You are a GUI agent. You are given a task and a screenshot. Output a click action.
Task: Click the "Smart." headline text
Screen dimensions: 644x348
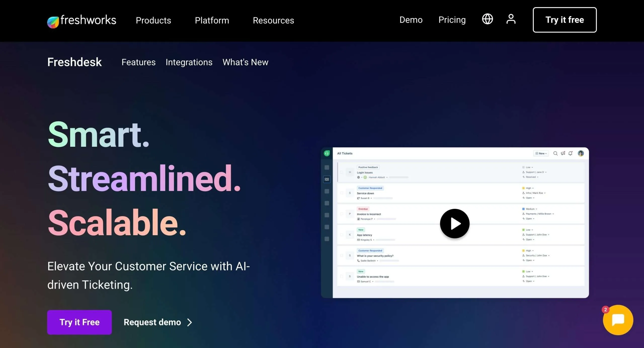point(98,134)
